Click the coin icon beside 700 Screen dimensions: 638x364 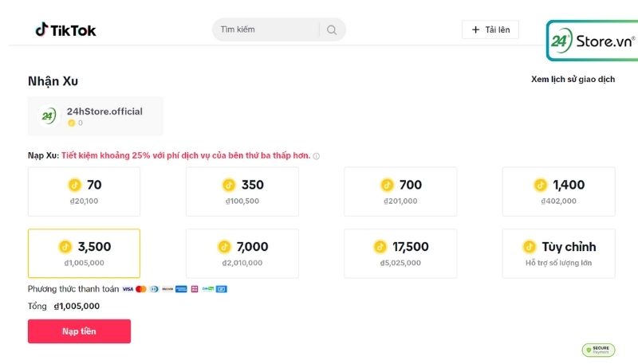(387, 185)
